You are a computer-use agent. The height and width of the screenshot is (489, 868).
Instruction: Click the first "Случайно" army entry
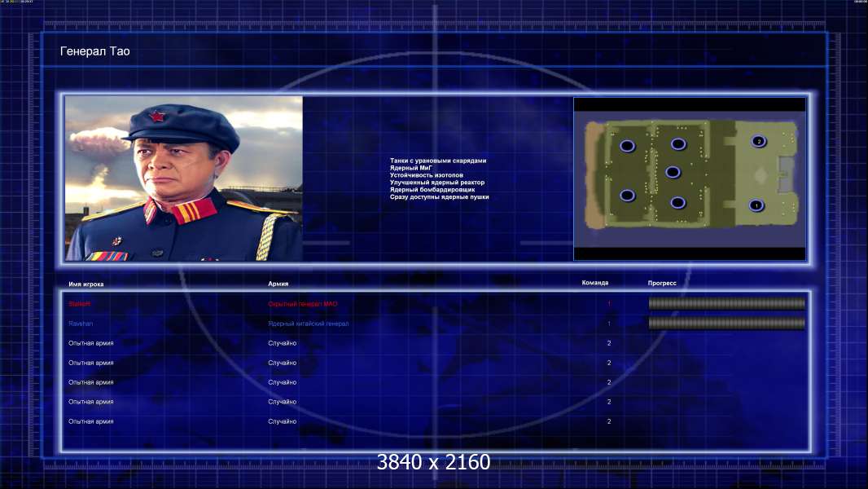pyautogui.click(x=283, y=343)
